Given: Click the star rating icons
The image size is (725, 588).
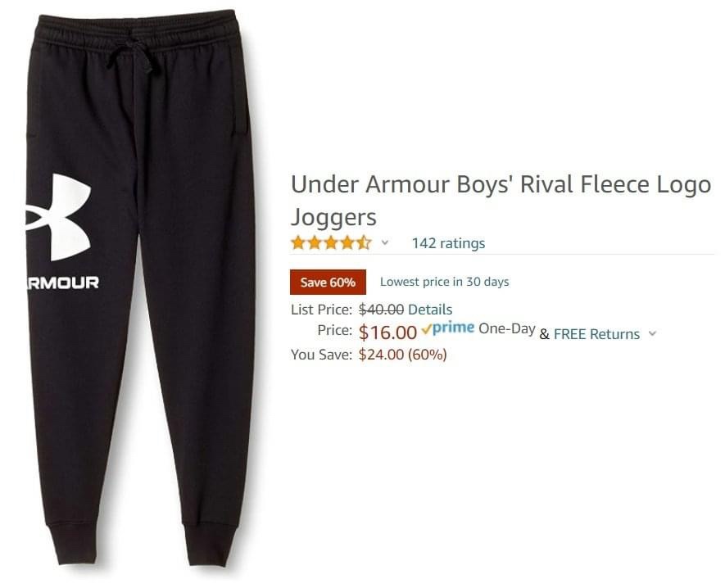Looking at the screenshot, I should [331, 242].
